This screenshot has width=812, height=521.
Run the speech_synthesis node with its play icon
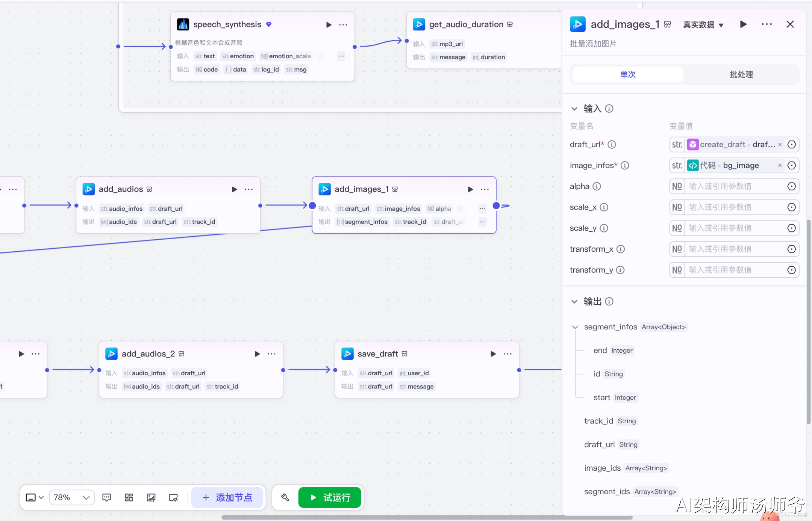[x=329, y=25]
